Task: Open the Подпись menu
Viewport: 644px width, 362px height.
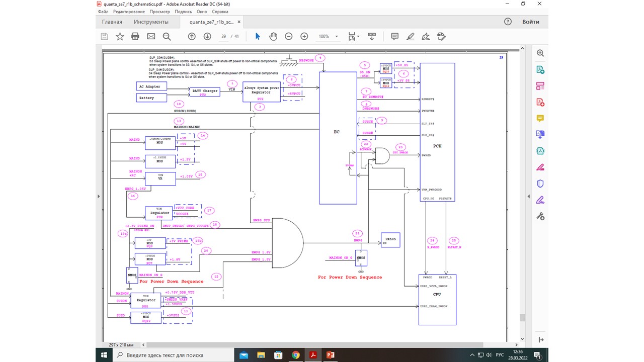Action: pyautogui.click(x=183, y=11)
